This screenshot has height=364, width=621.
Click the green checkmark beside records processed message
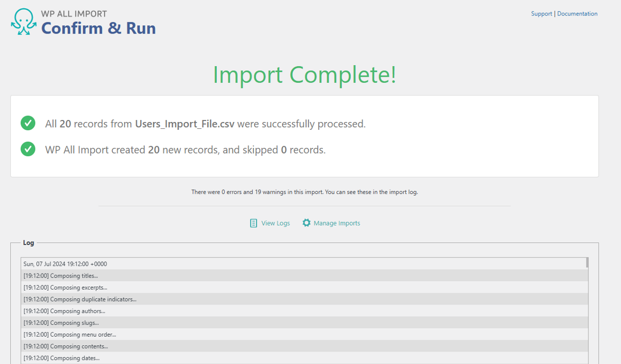[27, 124]
